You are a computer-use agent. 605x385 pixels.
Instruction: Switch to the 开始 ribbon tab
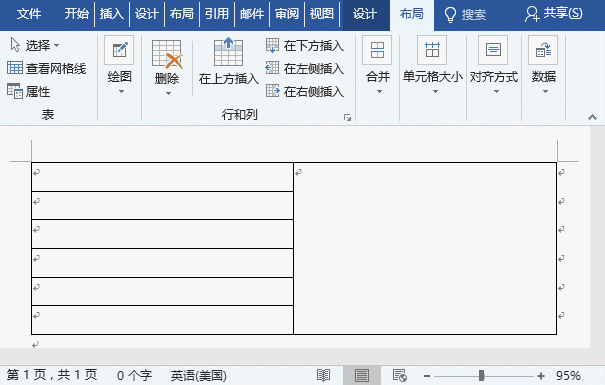click(76, 14)
